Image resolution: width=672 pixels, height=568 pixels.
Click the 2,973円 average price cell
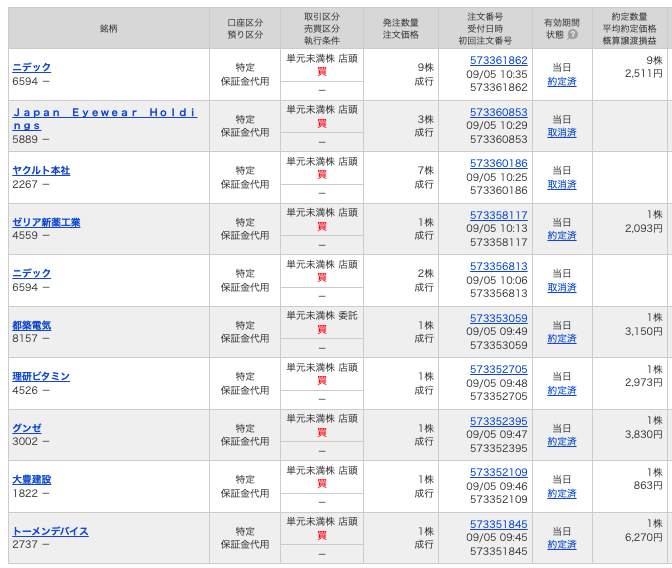coord(643,382)
